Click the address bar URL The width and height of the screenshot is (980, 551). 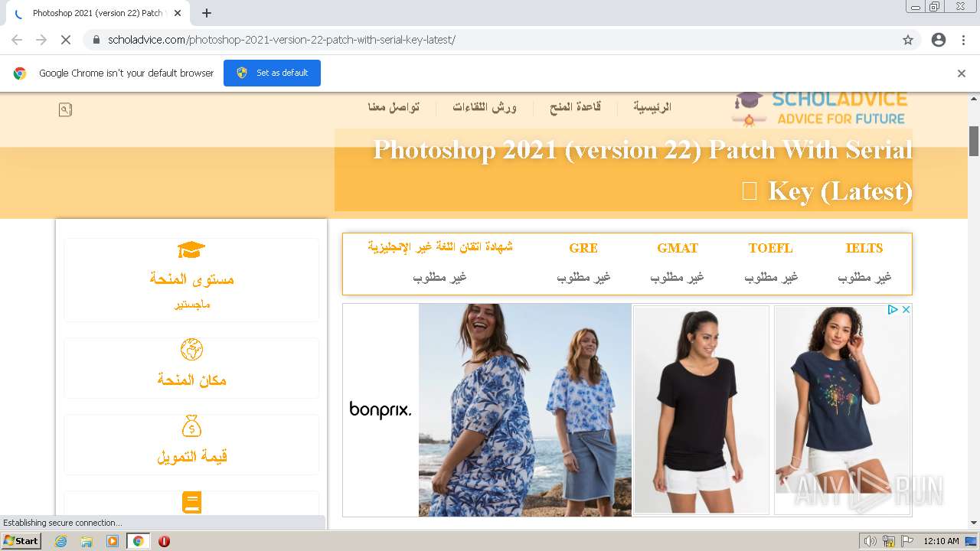point(282,40)
